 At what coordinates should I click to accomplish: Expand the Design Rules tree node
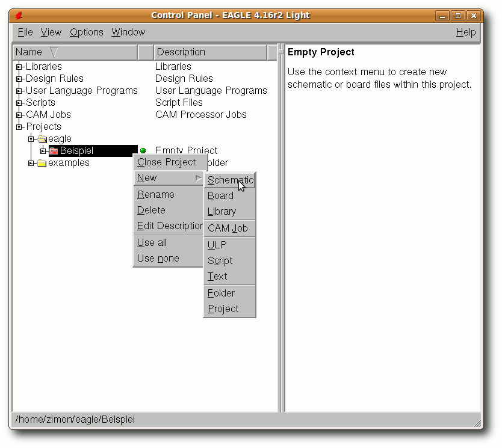(19, 79)
